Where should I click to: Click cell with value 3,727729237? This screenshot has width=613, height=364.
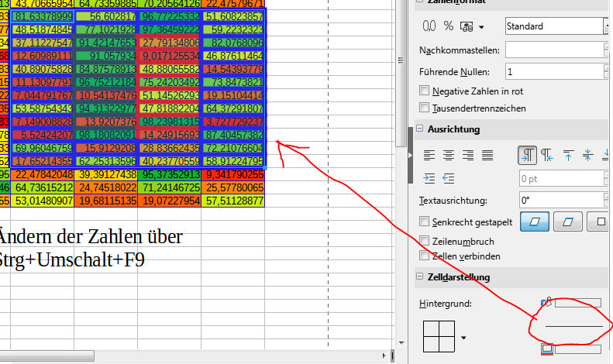tap(233, 122)
